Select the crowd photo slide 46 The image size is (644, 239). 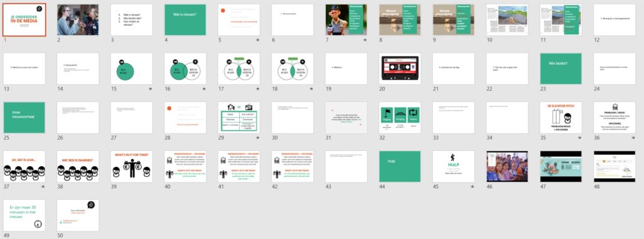click(x=508, y=166)
